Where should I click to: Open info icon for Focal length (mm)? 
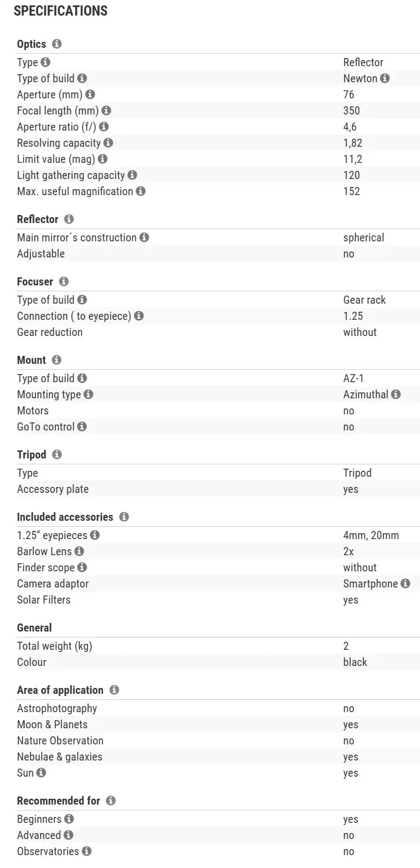tap(106, 111)
